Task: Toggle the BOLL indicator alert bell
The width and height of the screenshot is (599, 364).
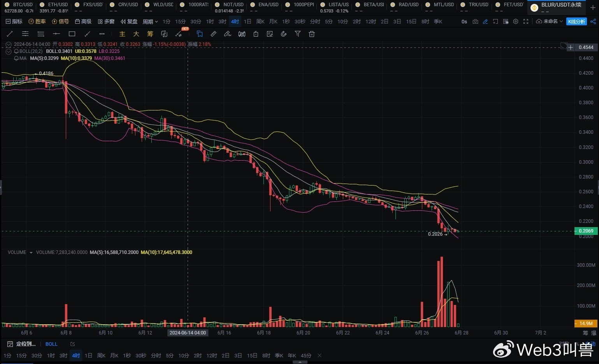Action: pyautogui.click(x=16, y=51)
